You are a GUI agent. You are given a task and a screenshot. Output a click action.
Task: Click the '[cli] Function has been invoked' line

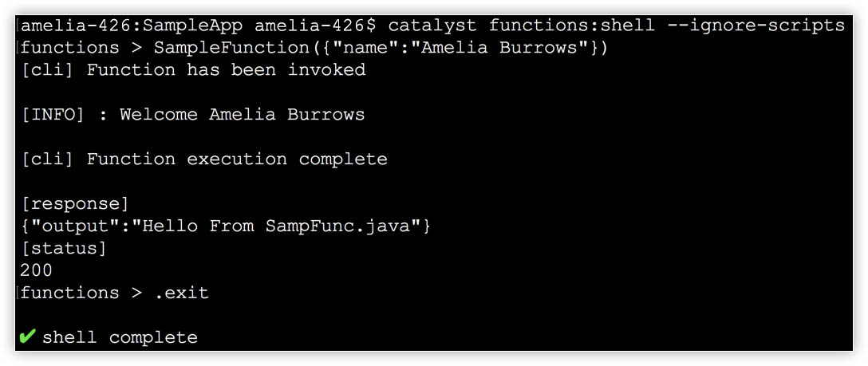coord(194,70)
